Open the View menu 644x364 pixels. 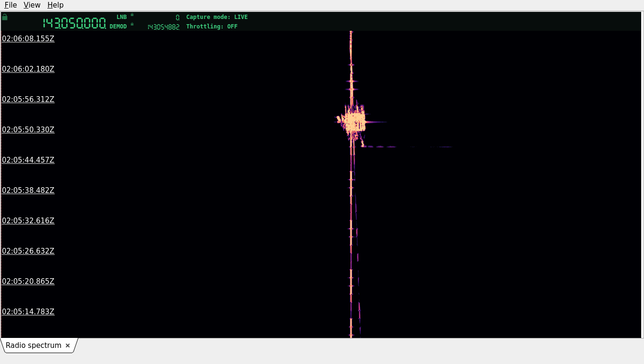(x=32, y=5)
